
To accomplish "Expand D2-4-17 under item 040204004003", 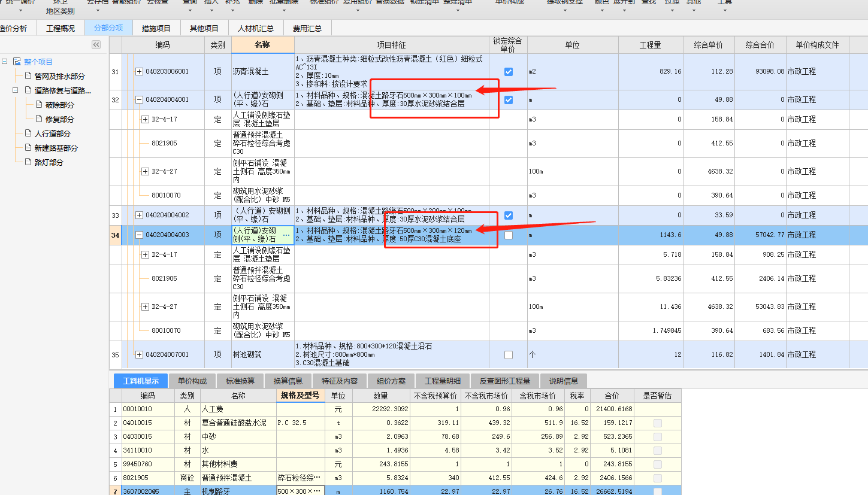I will [x=145, y=254].
